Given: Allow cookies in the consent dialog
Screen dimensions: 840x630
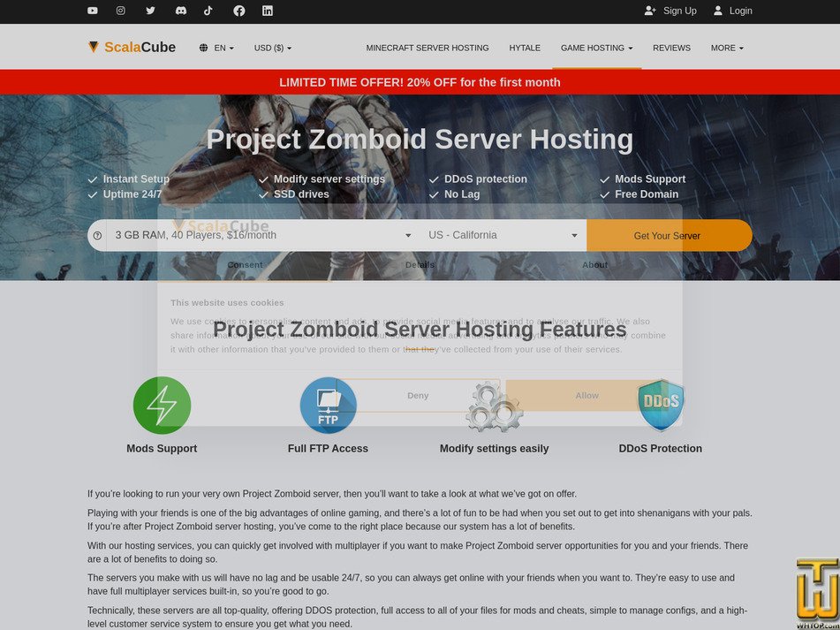Looking at the screenshot, I should coord(586,395).
